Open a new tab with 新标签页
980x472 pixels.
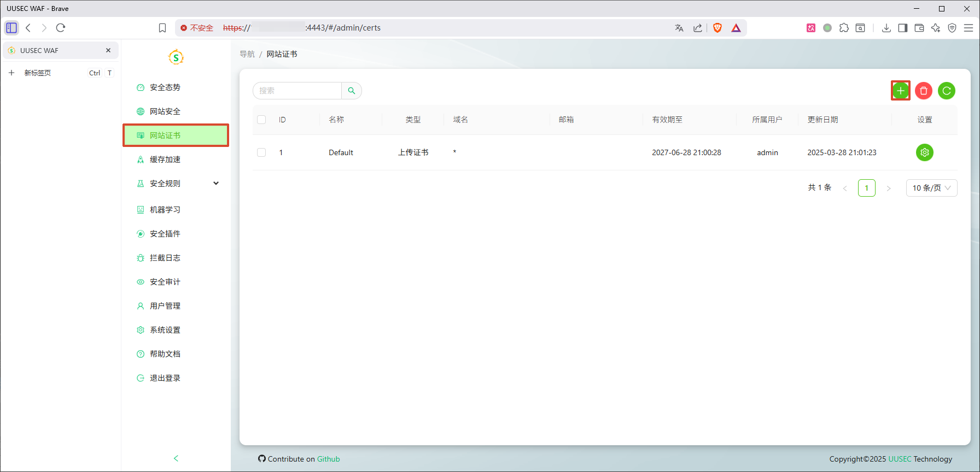pos(38,73)
